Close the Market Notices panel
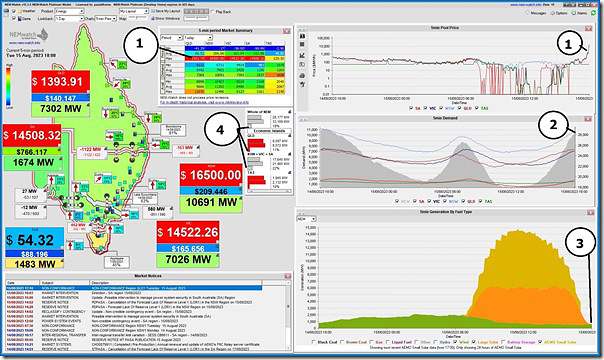 287,276
